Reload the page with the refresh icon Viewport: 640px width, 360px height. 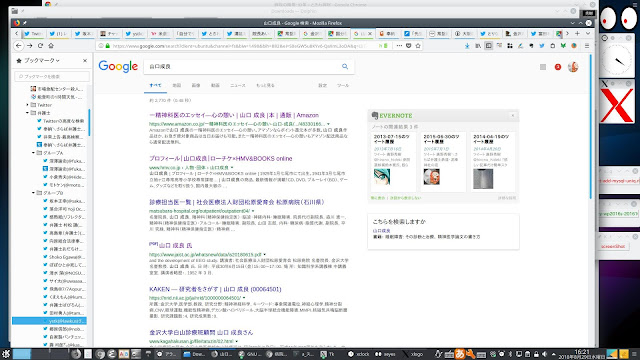pos(40,46)
